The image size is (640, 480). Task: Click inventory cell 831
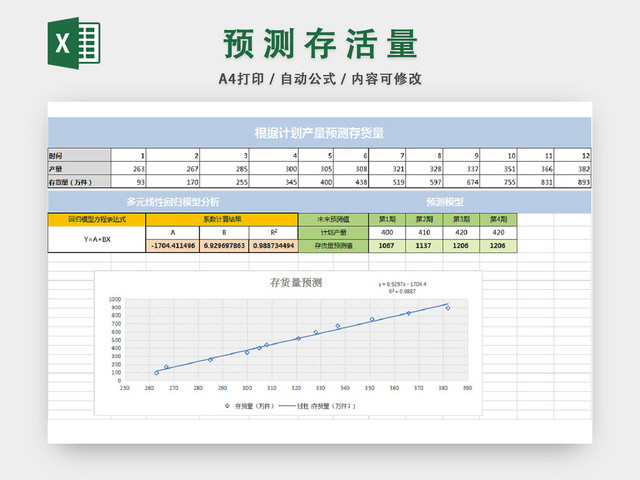point(536,182)
